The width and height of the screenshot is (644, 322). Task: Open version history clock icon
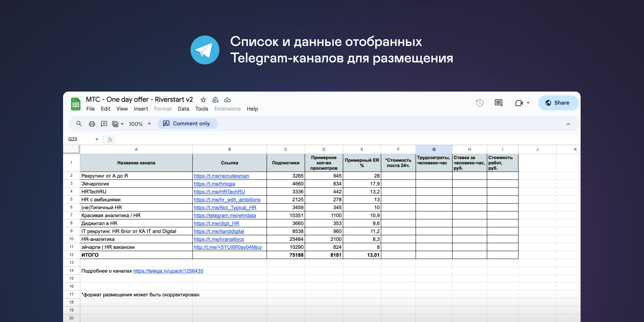[480, 103]
